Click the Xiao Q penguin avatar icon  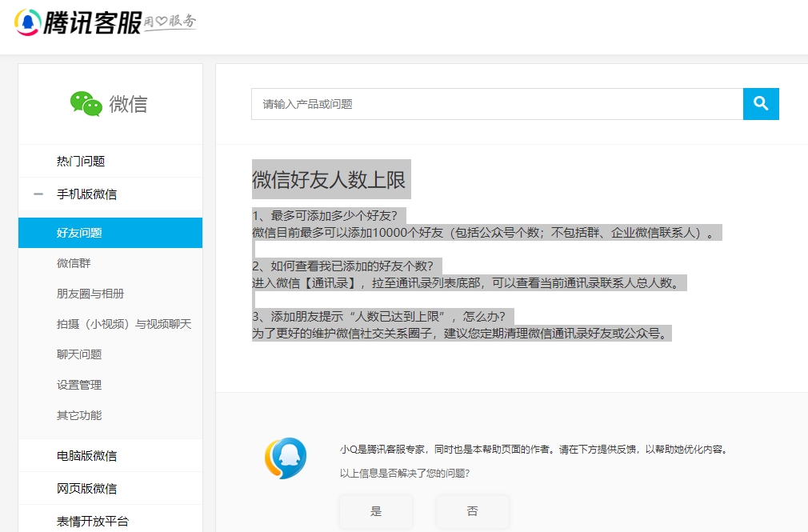pos(286,458)
